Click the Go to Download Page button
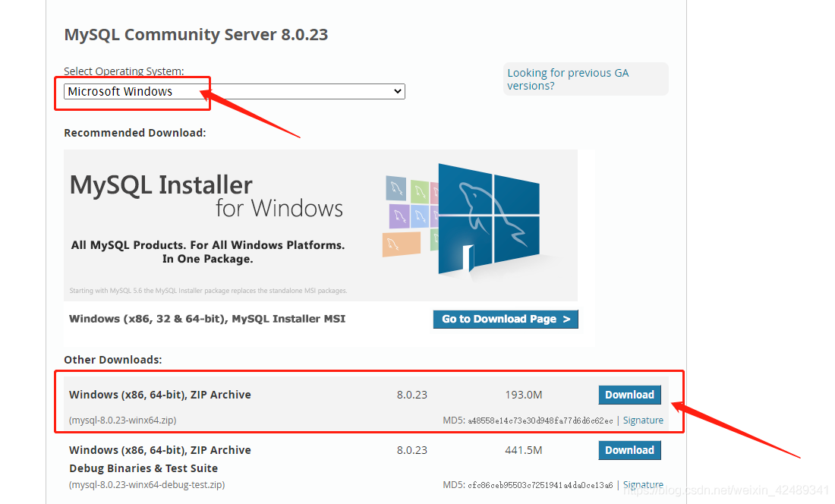The height and width of the screenshot is (504, 835). [x=505, y=319]
